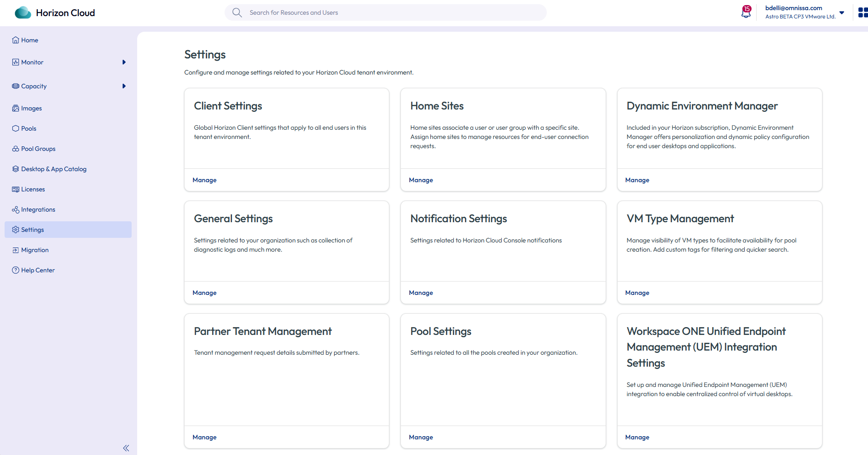868x455 pixels.
Task: Expand the Monitor submenu arrow
Action: [124, 62]
